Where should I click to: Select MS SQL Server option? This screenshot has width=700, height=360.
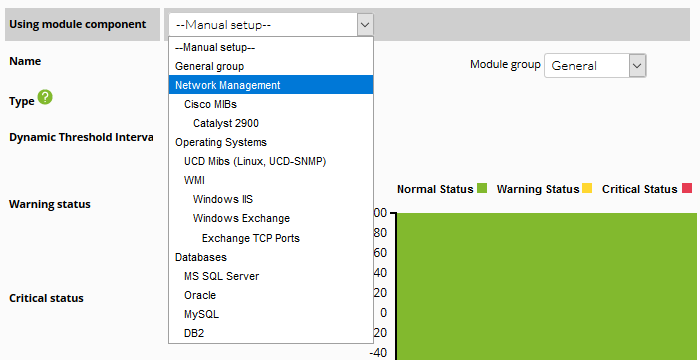271,276
